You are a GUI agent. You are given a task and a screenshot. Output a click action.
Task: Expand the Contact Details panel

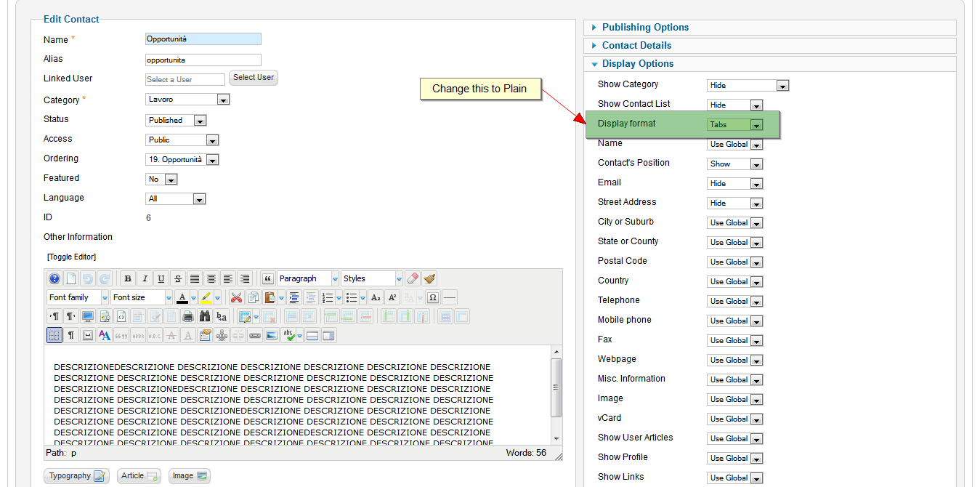coord(636,45)
